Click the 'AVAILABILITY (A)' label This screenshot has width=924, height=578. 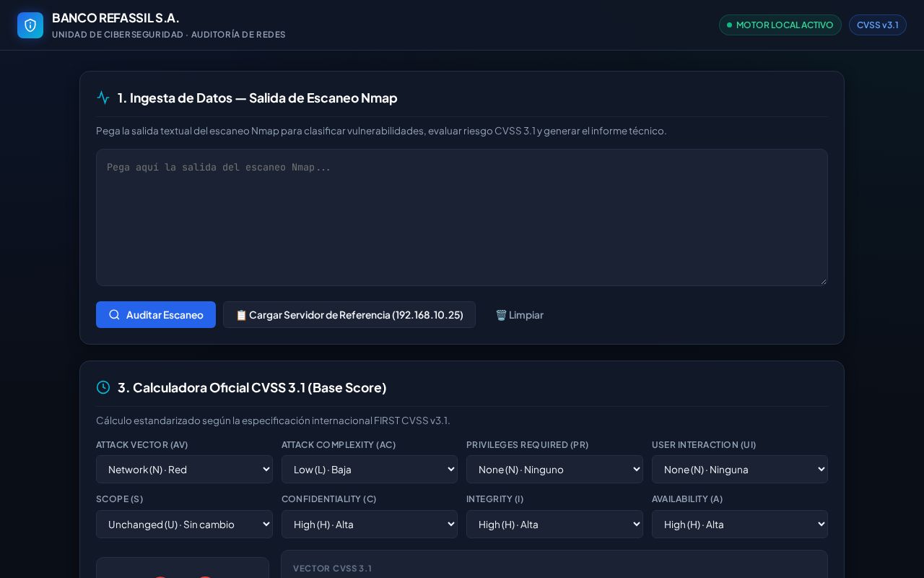tap(687, 499)
